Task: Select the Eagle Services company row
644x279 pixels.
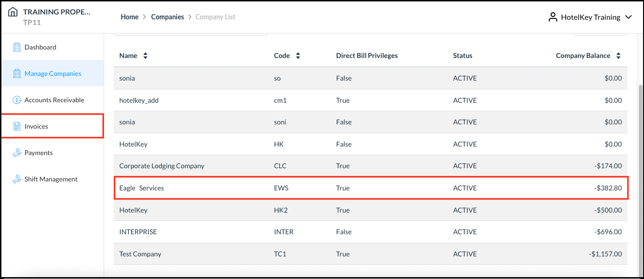Action: [x=141, y=188]
